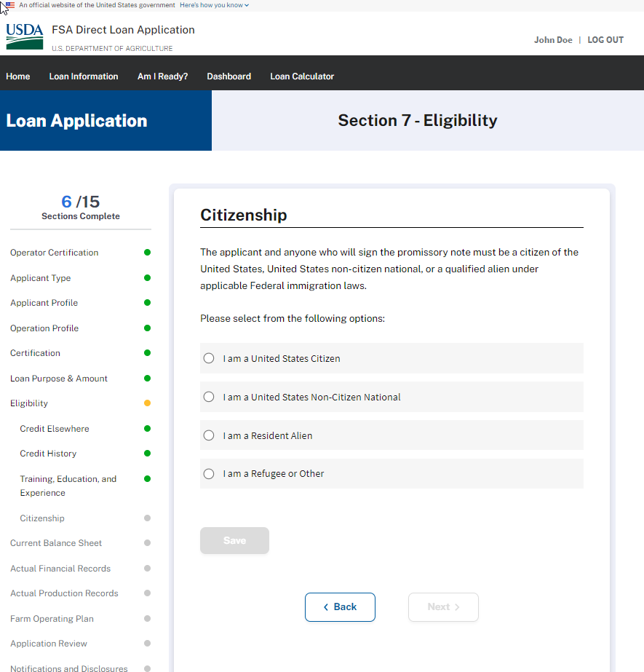The height and width of the screenshot is (672, 644).
Task: Select the "I am a Resident Alien" radio
Action: [x=209, y=435]
